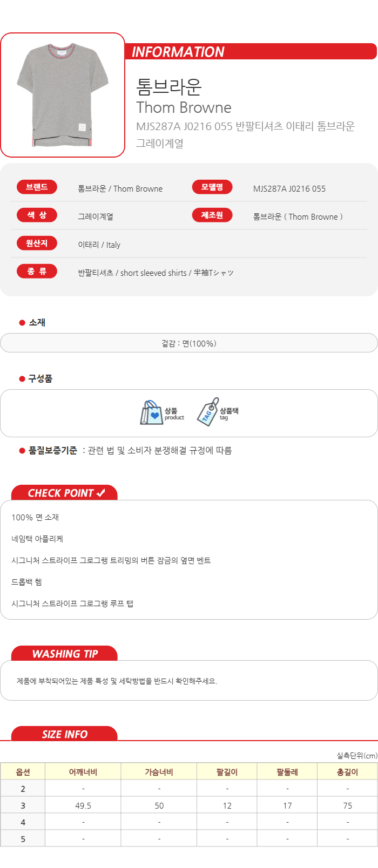The height and width of the screenshot is (868, 378).
Task: Click the checkmark in CHECK POINT header
Action: click(101, 493)
